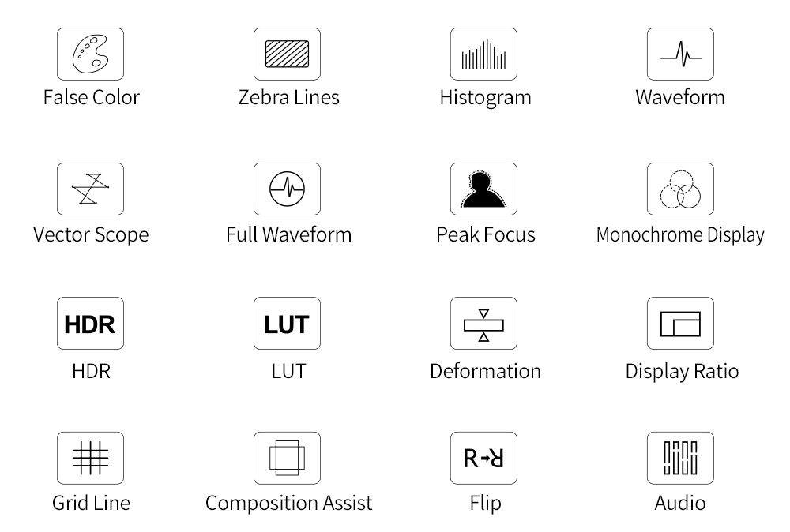The height and width of the screenshot is (532, 790).
Task: Click the Flip mirrored R icon
Action: [x=483, y=458]
